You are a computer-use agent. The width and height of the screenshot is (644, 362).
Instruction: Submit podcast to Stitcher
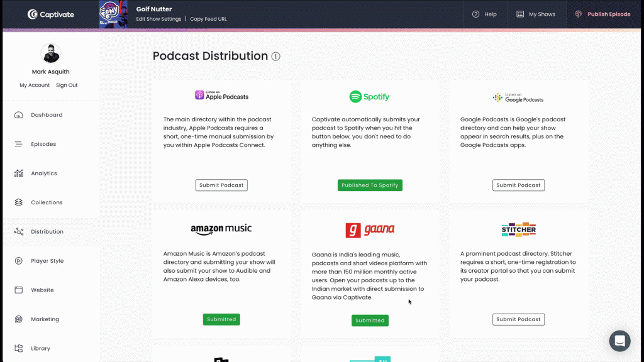518,319
